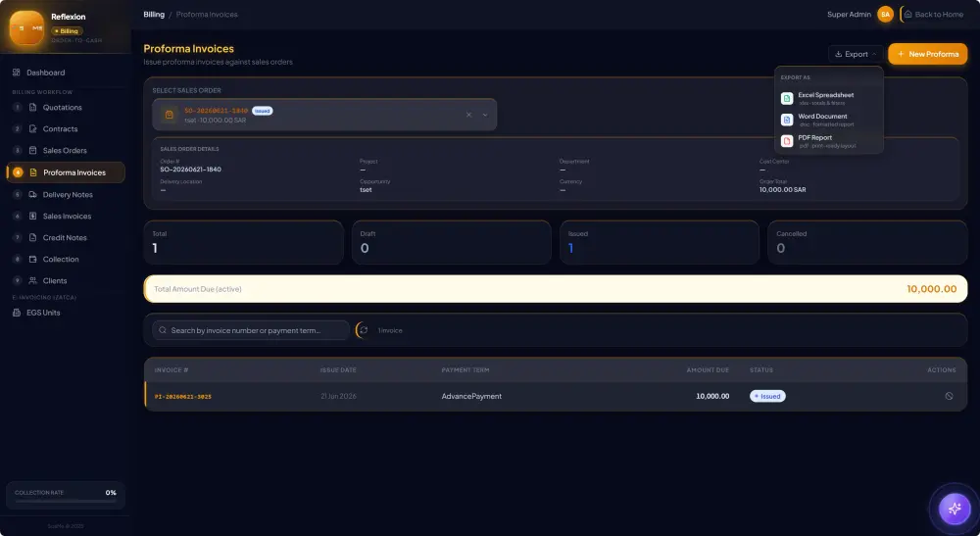Click the order icon in sales order selector

[x=169, y=115]
